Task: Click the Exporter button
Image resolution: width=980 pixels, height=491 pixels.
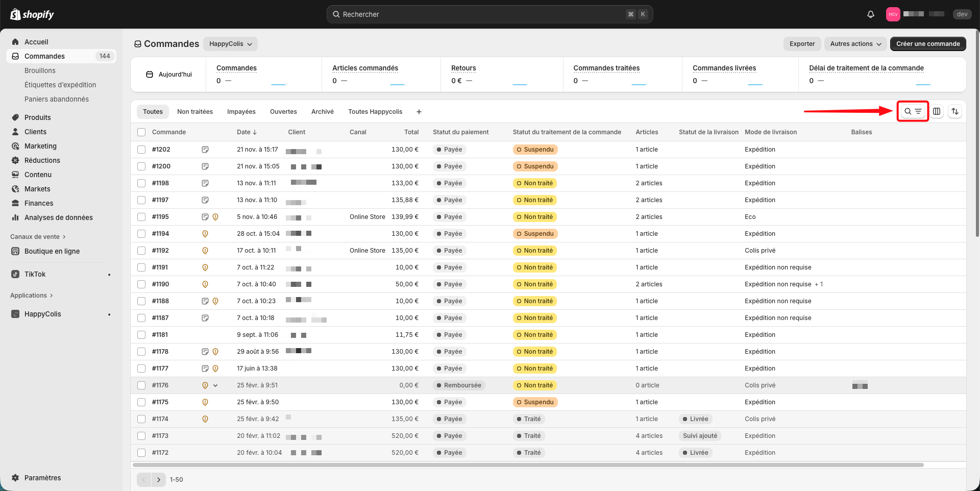Action: [x=802, y=44]
